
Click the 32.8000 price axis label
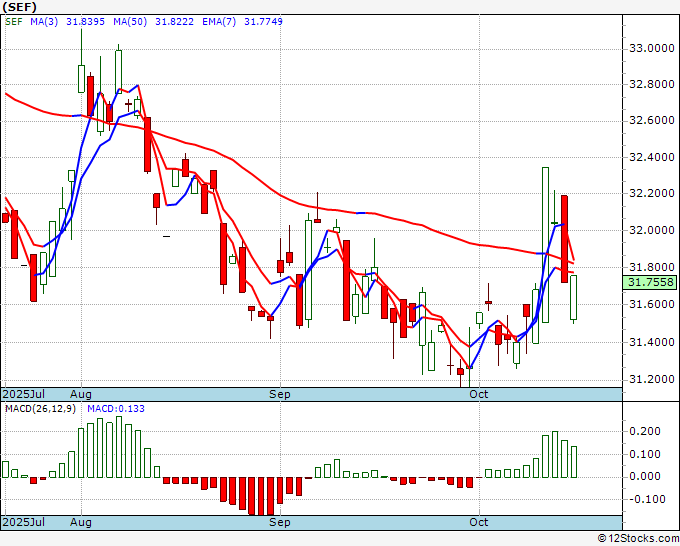coord(652,84)
